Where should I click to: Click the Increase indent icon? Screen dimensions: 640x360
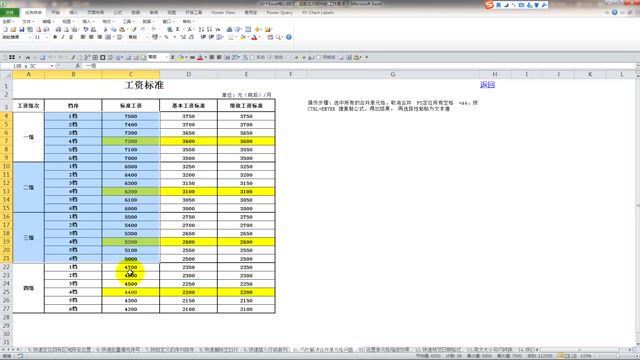click(x=210, y=37)
